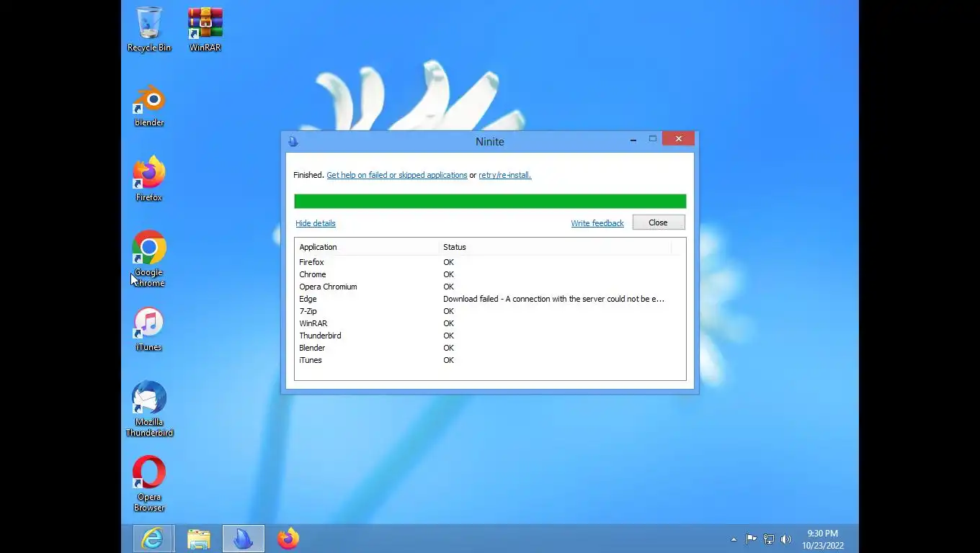The image size is (980, 553).
Task: Click the retry/re-install link
Action: click(x=505, y=175)
